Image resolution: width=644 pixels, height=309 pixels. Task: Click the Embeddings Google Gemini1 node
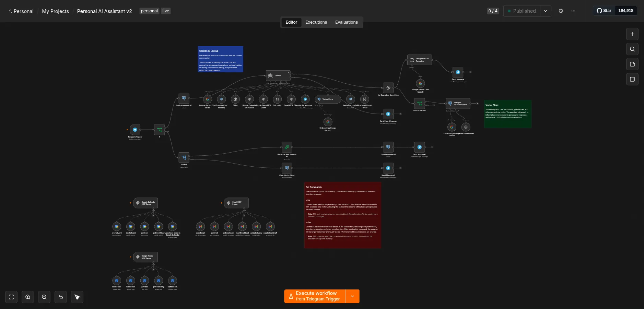tap(328, 122)
